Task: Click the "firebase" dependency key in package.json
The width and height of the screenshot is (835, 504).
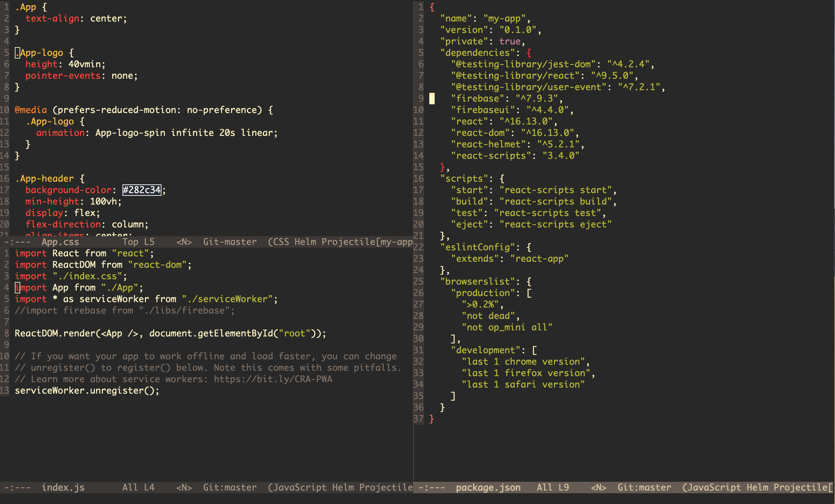Action: pos(477,98)
